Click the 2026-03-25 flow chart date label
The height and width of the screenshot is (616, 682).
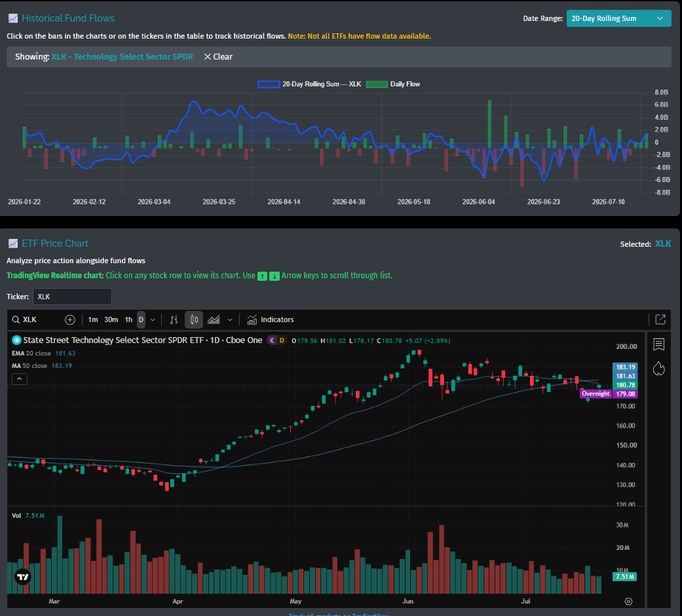(x=219, y=202)
